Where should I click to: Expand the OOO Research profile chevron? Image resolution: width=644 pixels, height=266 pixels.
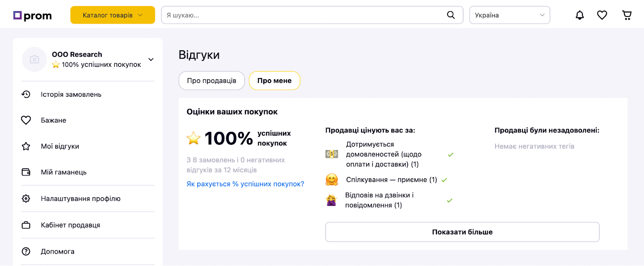pos(151,60)
